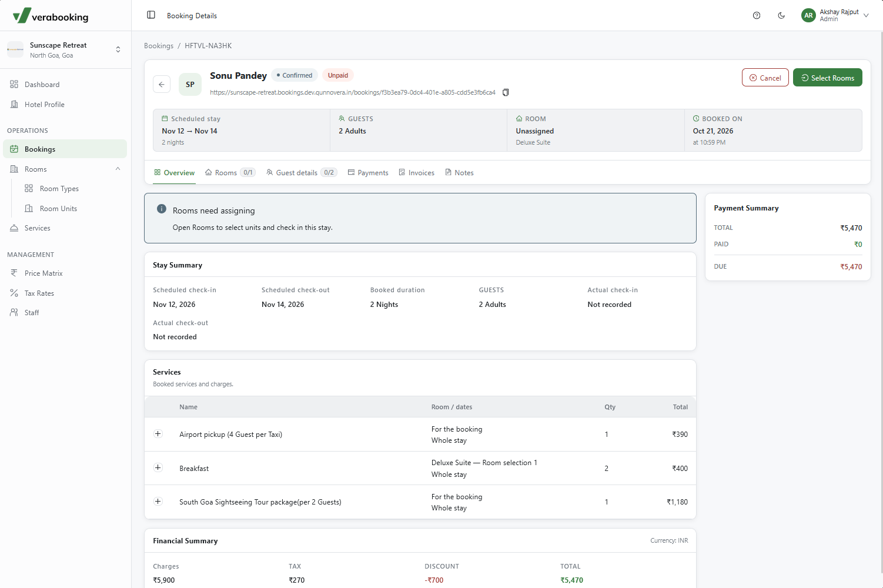Expand the Breakfast service row

point(158,468)
